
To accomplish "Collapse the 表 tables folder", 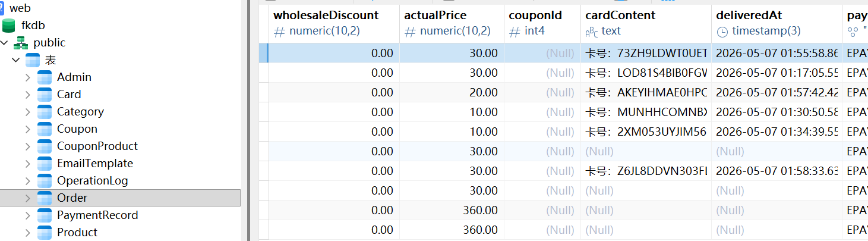I will click(x=16, y=60).
